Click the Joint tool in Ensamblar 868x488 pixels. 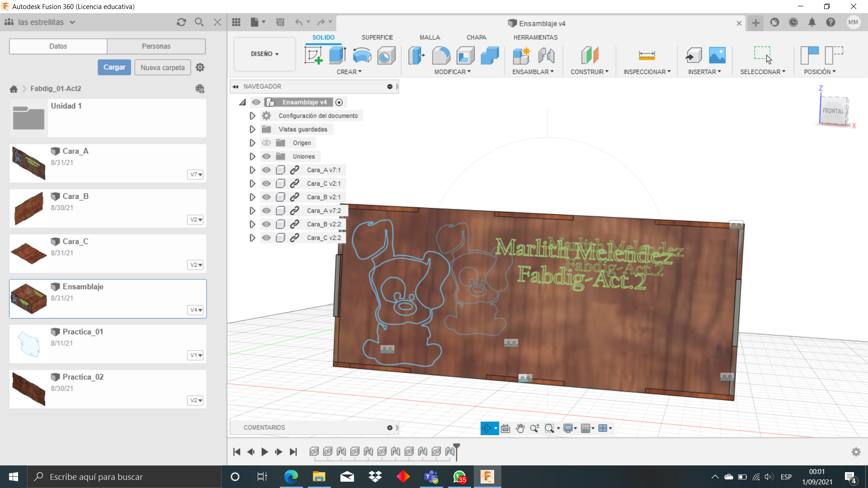(546, 56)
